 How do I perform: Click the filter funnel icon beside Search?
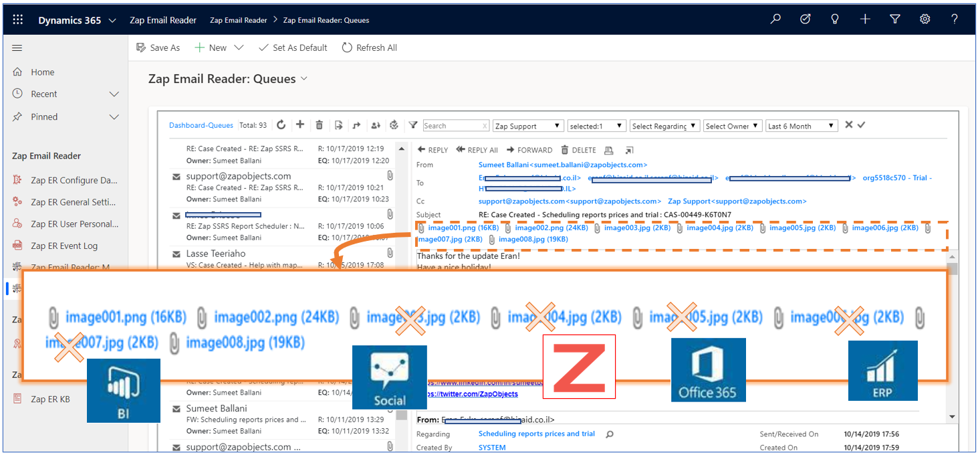(x=413, y=125)
